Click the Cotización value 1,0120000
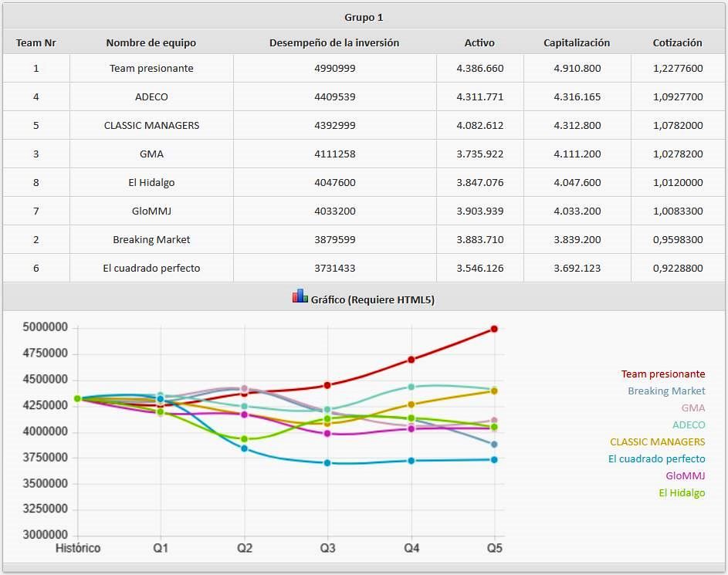Image resolution: width=728 pixels, height=575 pixels. pos(678,182)
